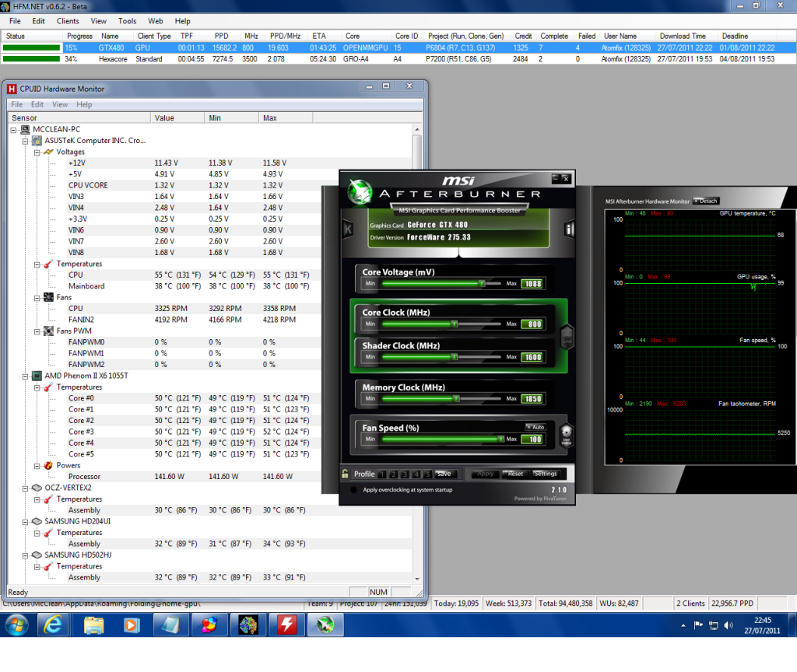Open the File menu in HFM.NET
The height and width of the screenshot is (672, 797).
tap(15, 21)
